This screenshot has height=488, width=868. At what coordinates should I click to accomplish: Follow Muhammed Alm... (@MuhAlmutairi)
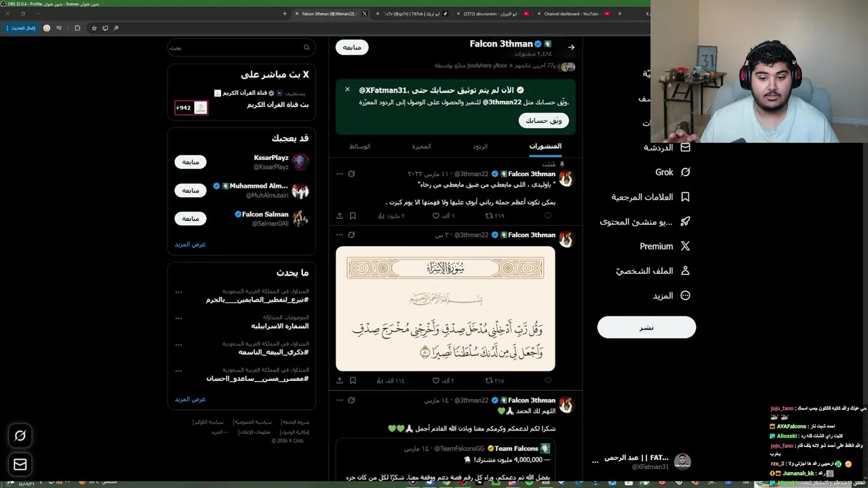191,190
